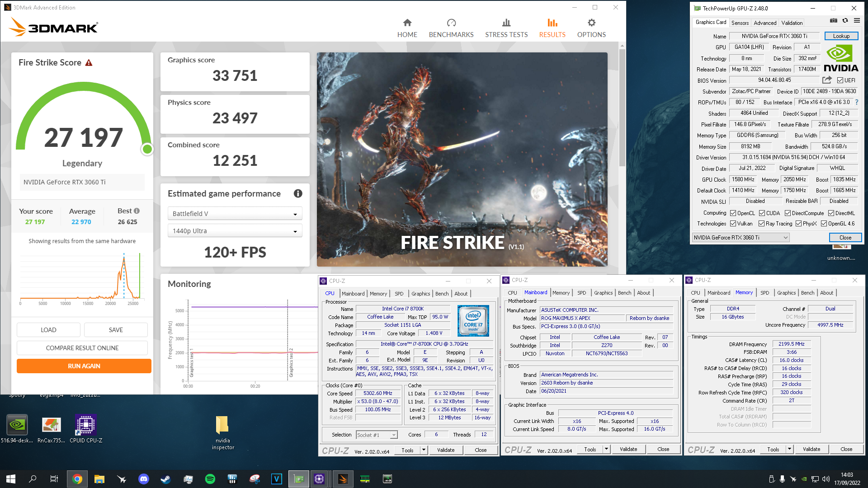Click the Lookup button in GPU-Z
The height and width of the screenshot is (488, 868).
pos(841,36)
